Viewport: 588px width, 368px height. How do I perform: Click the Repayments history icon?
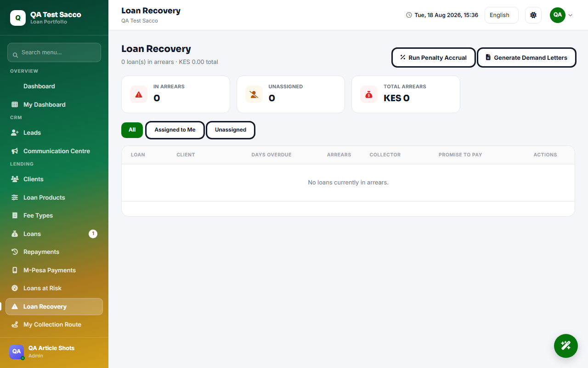pos(15,252)
